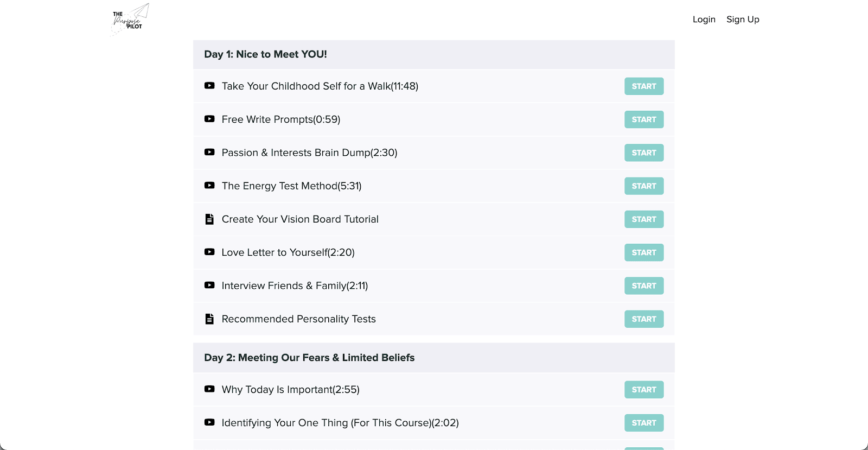This screenshot has height=450, width=868.
Task: Click The Purpose Pilot logo
Action: pos(130,20)
